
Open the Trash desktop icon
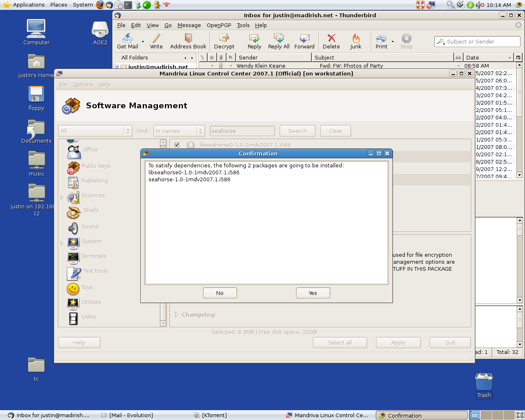point(484,385)
